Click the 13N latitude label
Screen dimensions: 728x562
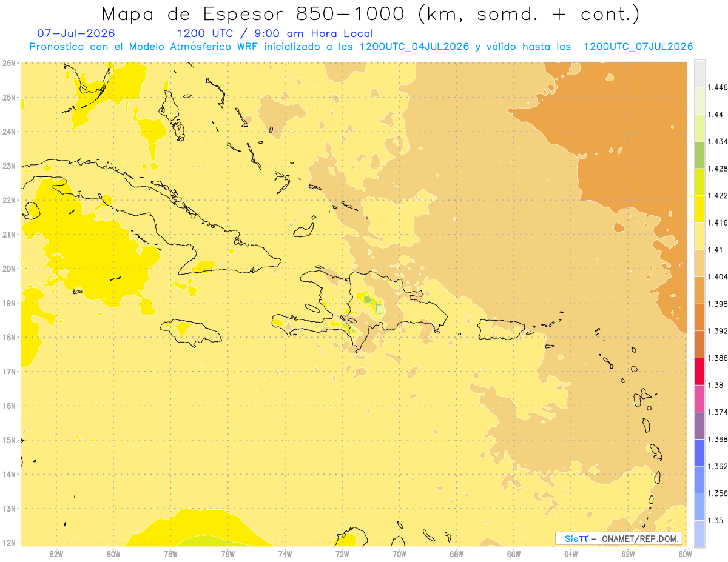[x=9, y=508]
